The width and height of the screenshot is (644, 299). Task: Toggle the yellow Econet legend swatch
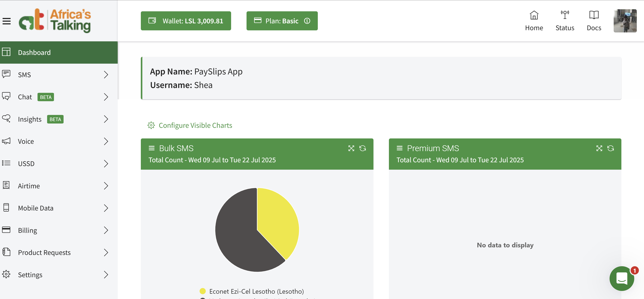[x=203, y=291]
